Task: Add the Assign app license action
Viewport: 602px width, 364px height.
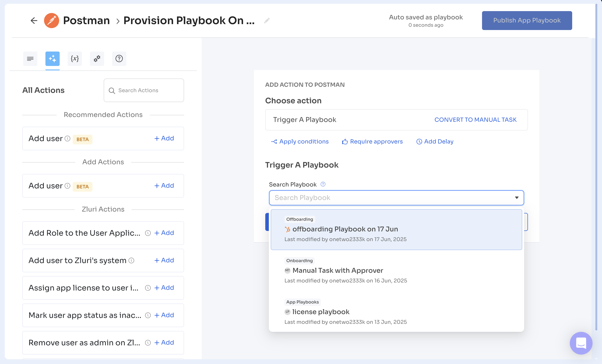Action: [x=164, y=288]
